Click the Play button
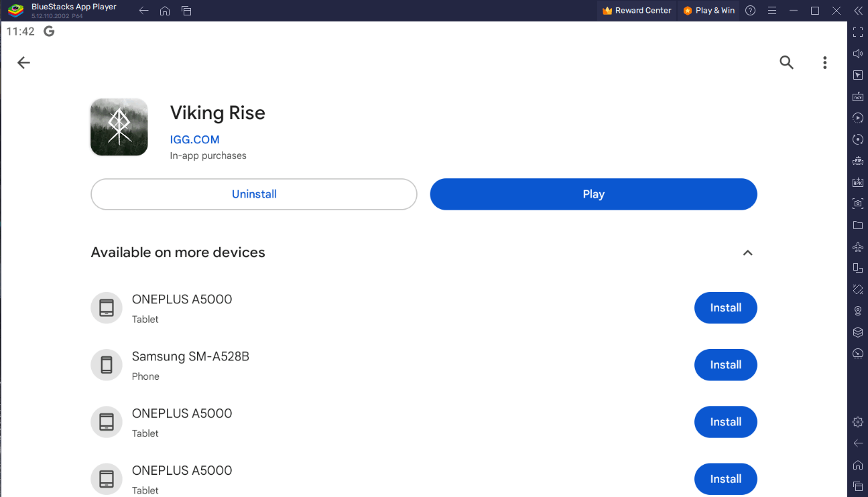 click(x=593, y=194)
